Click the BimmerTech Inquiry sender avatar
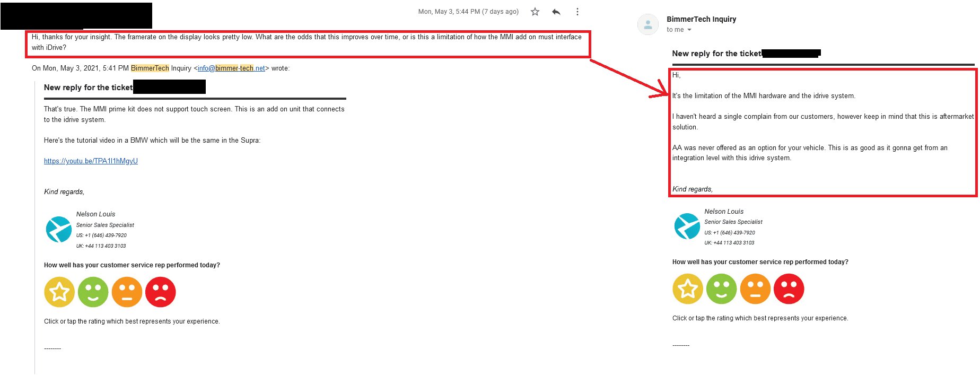Image resolution: width=980 pixels, height=375 pixels. pos(647,24)
